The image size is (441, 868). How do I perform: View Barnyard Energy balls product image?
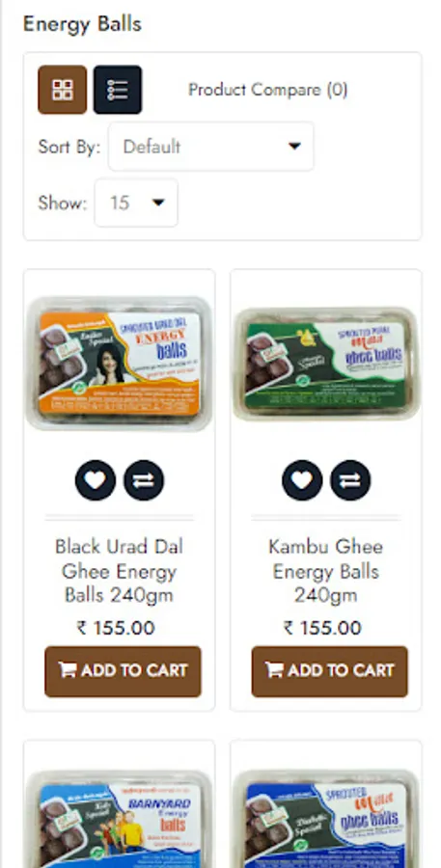pos(119,819)
